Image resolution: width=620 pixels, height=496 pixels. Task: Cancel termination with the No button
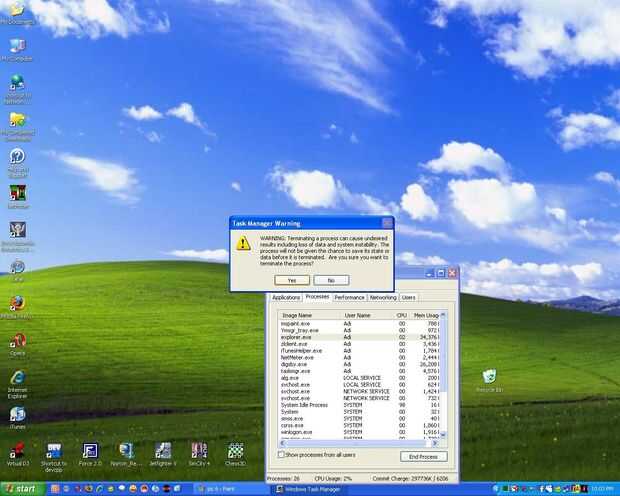pos(331,280)
